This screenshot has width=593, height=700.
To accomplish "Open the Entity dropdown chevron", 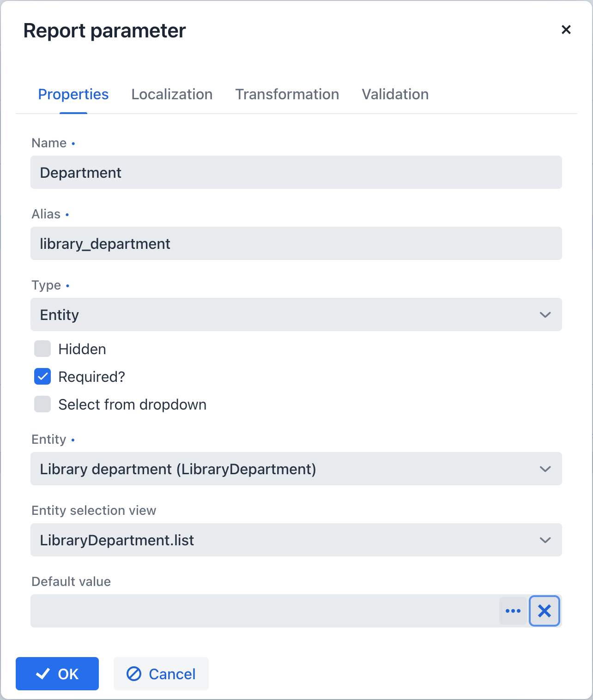I will pyautogui.click(x=545, y=469).
